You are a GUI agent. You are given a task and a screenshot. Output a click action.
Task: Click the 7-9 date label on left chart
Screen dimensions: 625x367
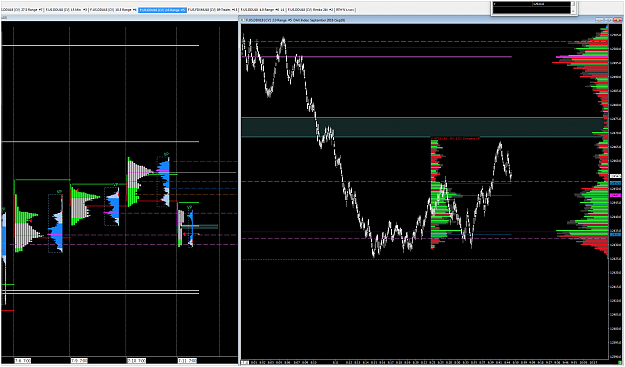click(x=79, y=361)
